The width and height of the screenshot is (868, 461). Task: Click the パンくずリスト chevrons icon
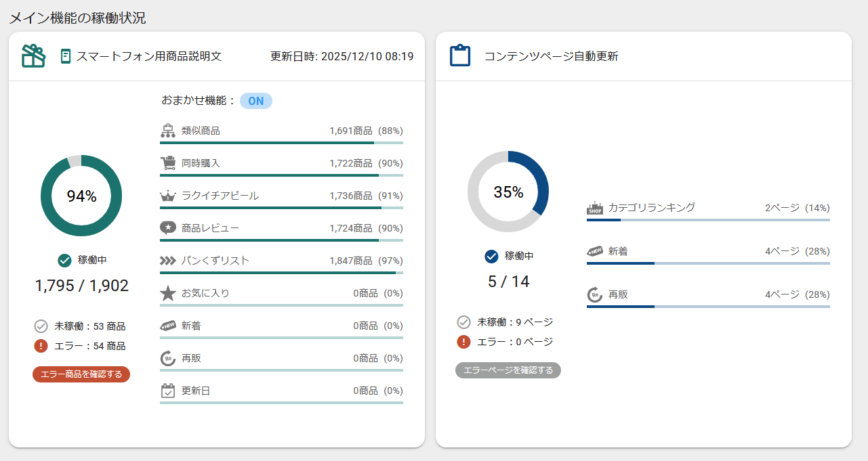168,261
